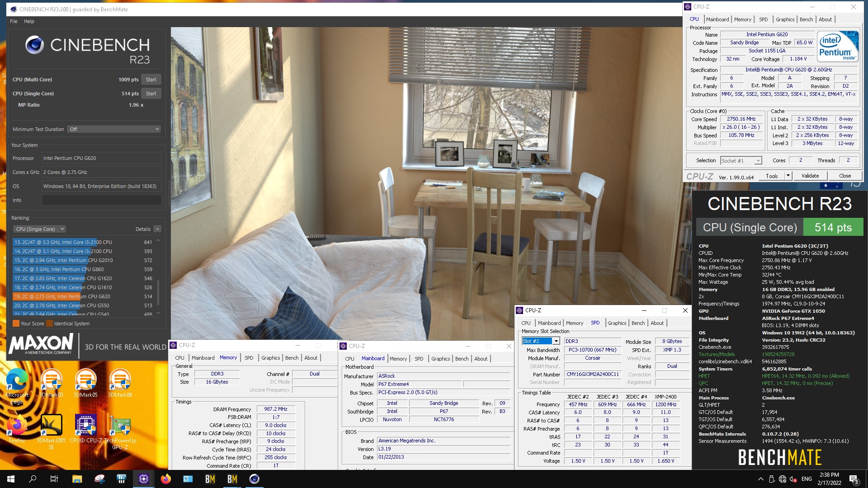Viewport: 868px width, 488px height.
Task: Open the Minimum Test Duration dropdown
Action: coord(114,129)
